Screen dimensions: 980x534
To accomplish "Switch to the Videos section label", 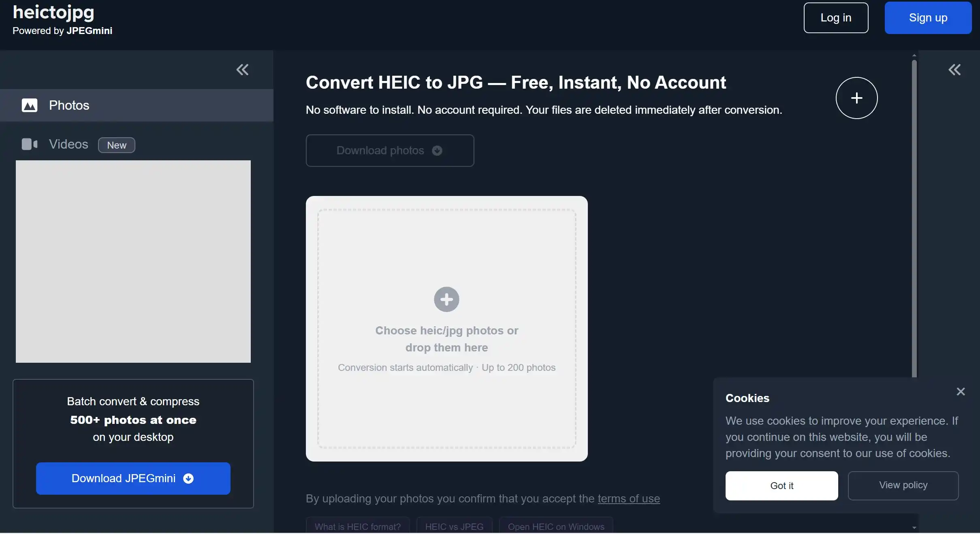I will coord(68,144).
